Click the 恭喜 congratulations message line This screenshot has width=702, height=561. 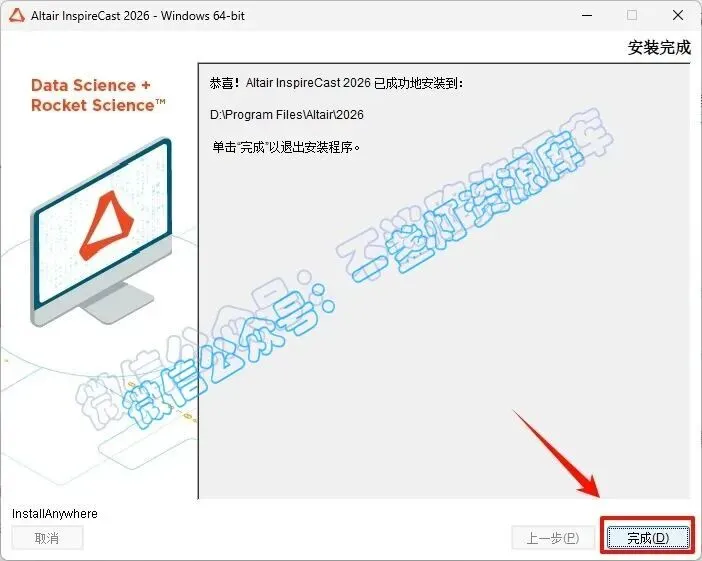tap(336, 83)
